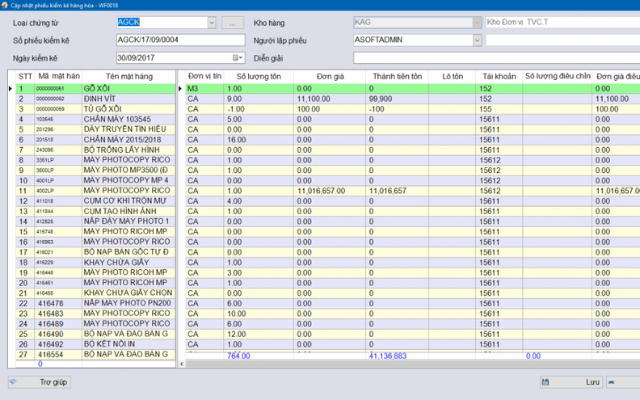Screen dimensions: 640x400
Task: Select the ĐINH VÍT item row
Action: click(x=127, y=99)
